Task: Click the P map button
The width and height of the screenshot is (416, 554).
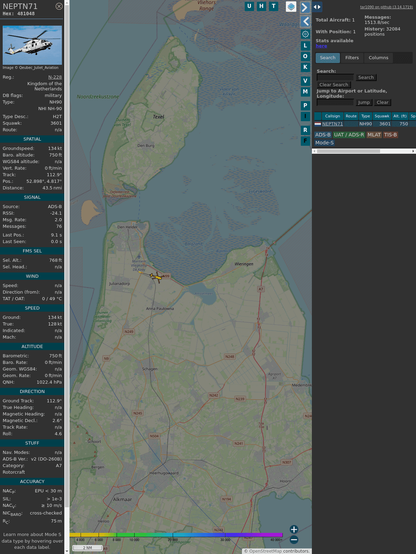Action: coord(305,105)
